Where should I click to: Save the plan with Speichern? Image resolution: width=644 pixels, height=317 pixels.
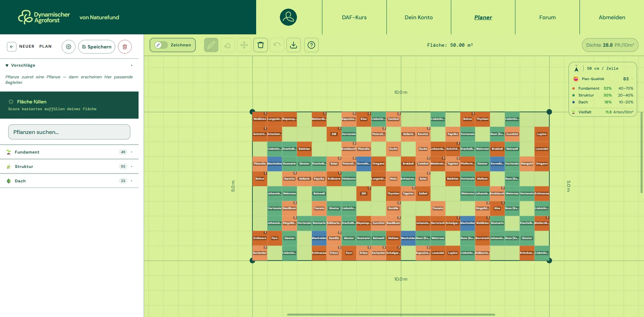pos(97,47)
